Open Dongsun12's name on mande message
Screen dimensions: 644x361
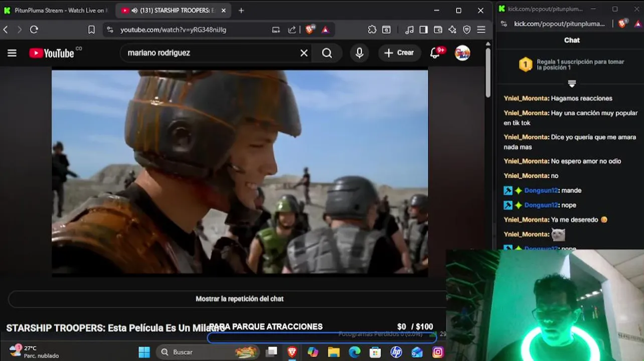click(541, 191)
